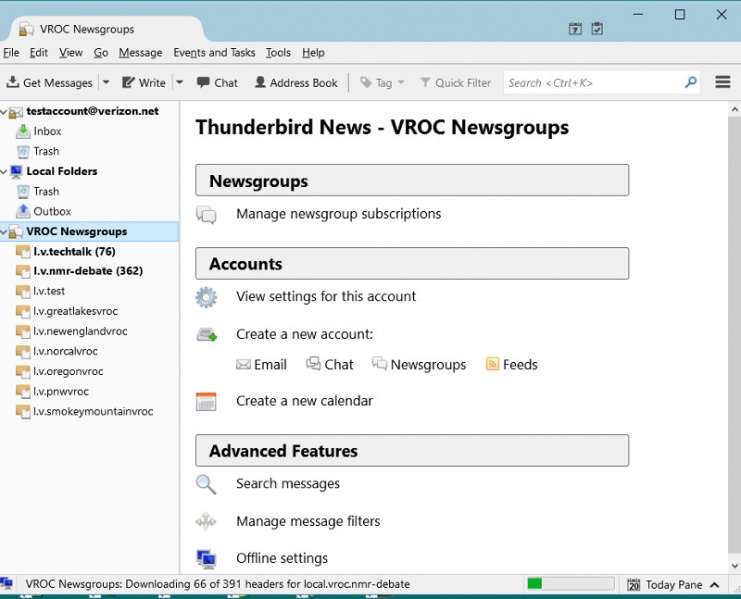Open the l.v.smokeymountainvroc newsgroup
This screenshot has height=599, width=741.
pyautogui.click(x=93, y=411)
